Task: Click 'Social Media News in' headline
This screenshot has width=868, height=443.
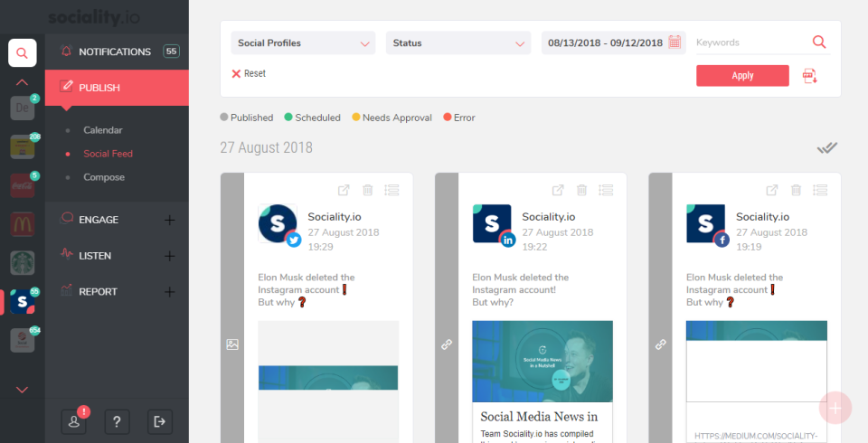Action: click(x=539, y=417)
